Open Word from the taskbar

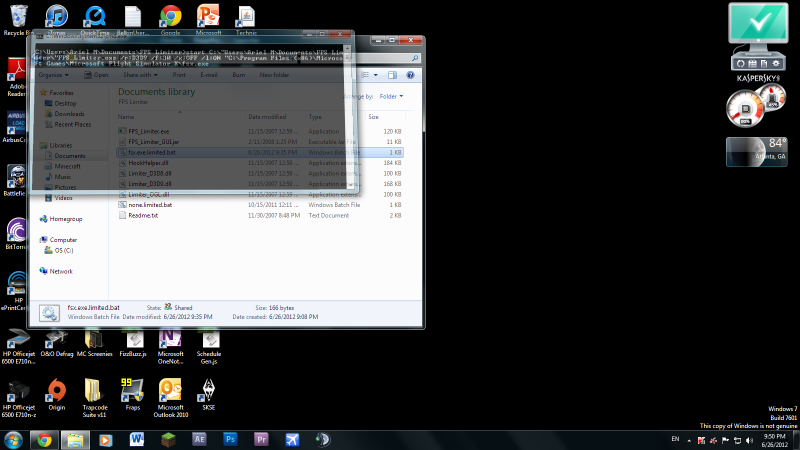tap(137, 439)
